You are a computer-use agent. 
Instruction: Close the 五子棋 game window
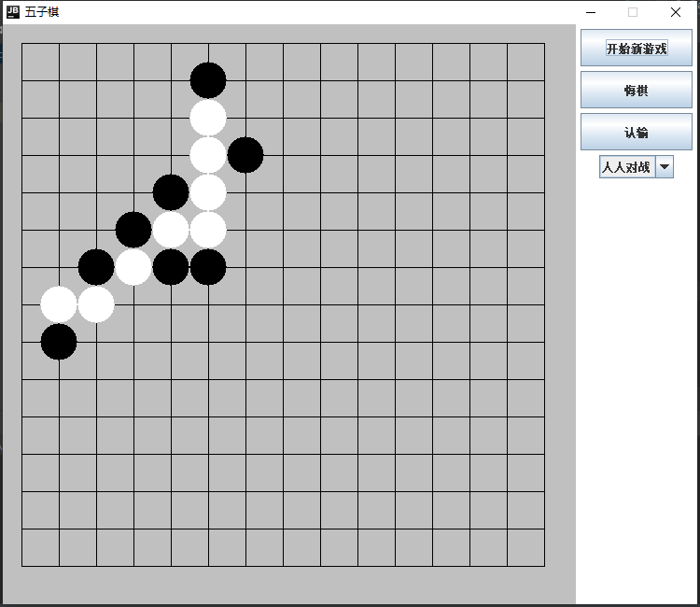click(x=676, y=12)
